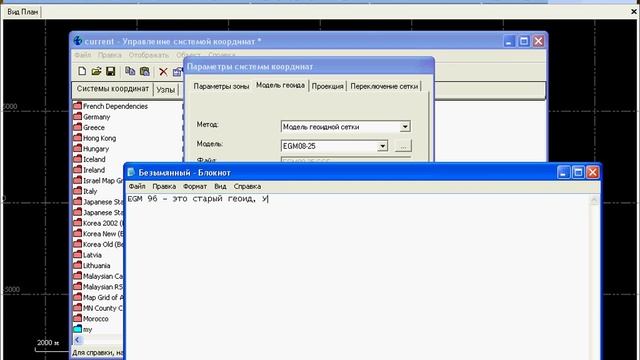Image resolution: width=640 pixels, height=360 pixels.
Task: Select the 'Модель геоида' tab
Action: pos(280,85)
